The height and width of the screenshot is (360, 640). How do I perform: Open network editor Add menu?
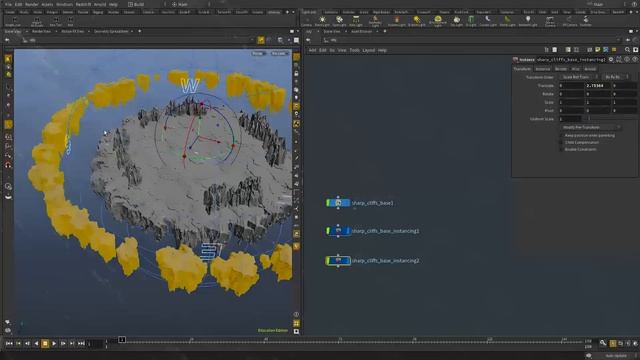tap(312, 50)
